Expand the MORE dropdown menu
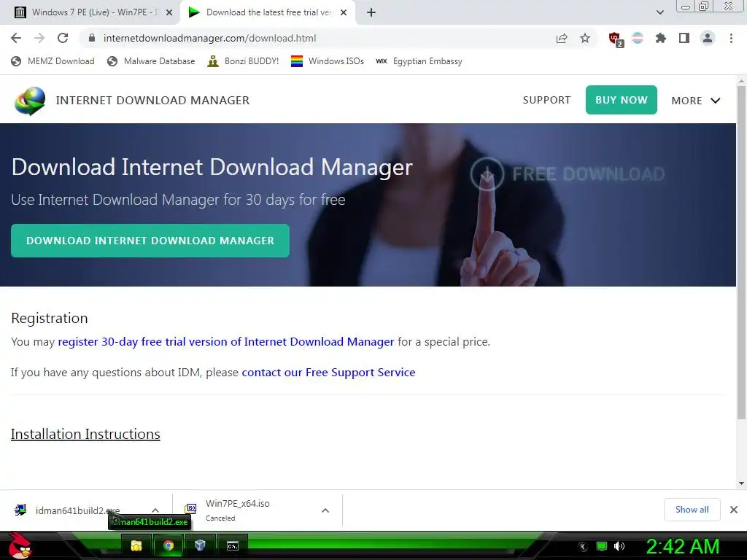This screenshot has height=560, width=747. 695,101
